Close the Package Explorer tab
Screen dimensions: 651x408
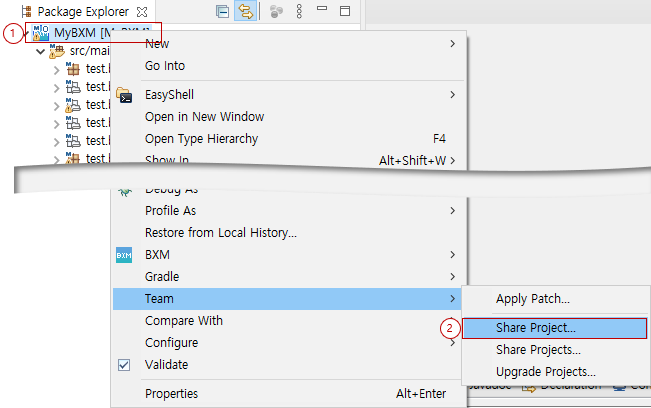click(141, 12)
